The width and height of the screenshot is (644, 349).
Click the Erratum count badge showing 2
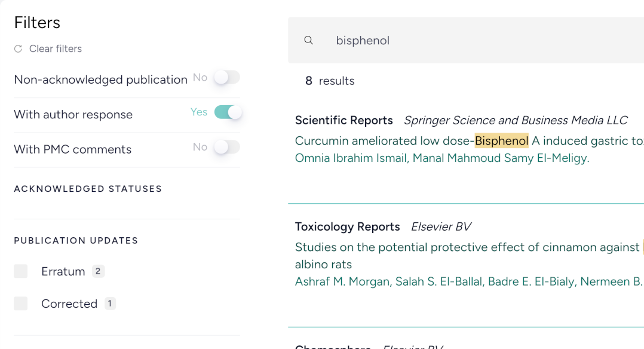pos(99,271)
